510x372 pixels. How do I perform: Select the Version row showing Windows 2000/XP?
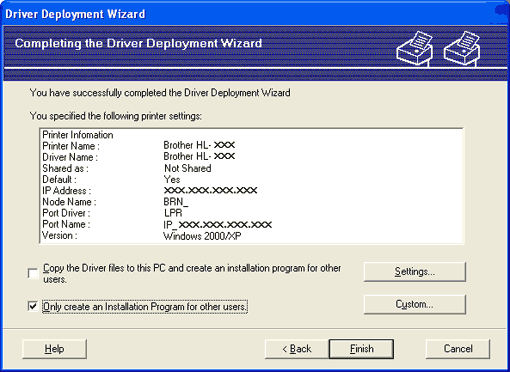click(252, 235)
